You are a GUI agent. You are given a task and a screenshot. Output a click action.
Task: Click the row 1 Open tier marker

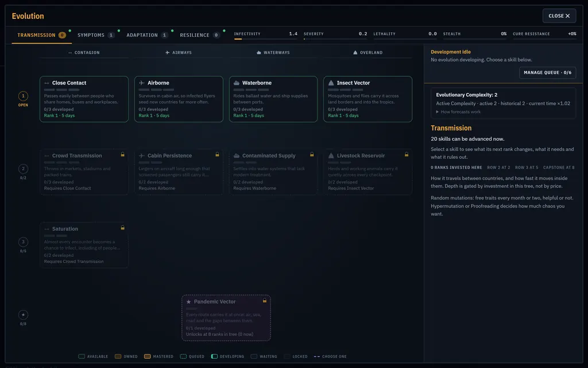[23, 96]
